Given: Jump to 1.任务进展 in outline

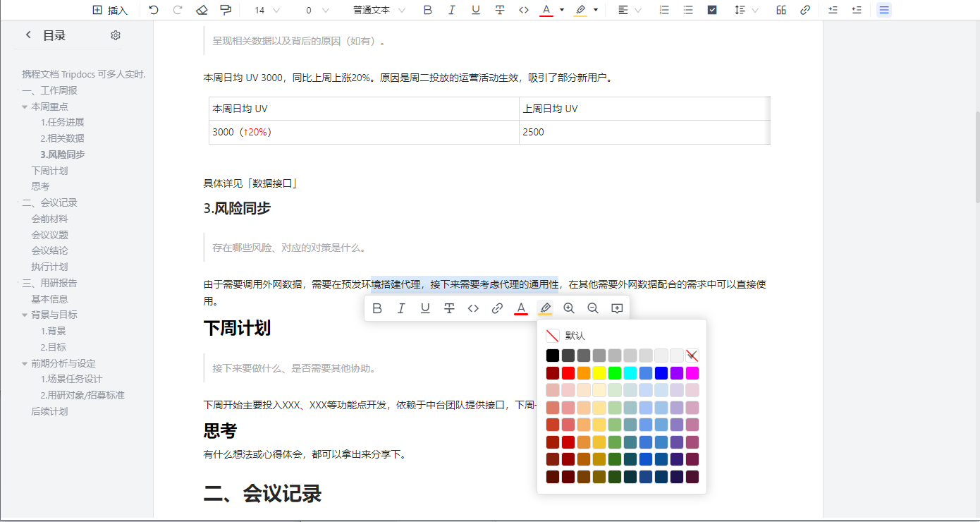Looking at the screenshot, I should click(62, 122).
